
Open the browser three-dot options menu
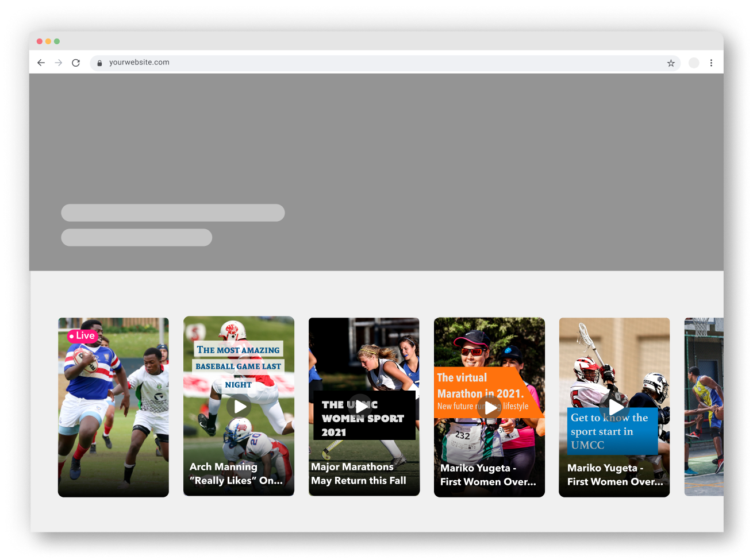point(712,63)
